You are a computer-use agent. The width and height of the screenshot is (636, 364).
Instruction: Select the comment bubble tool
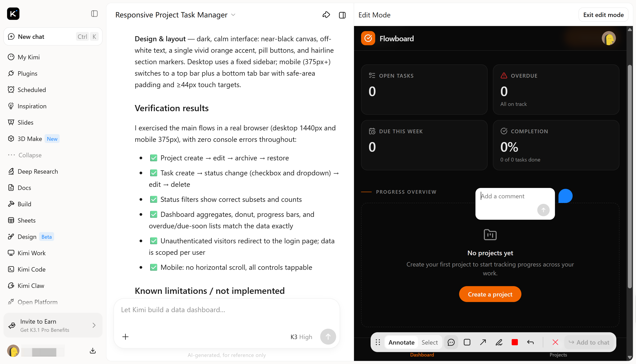click(x=451, y=343)
